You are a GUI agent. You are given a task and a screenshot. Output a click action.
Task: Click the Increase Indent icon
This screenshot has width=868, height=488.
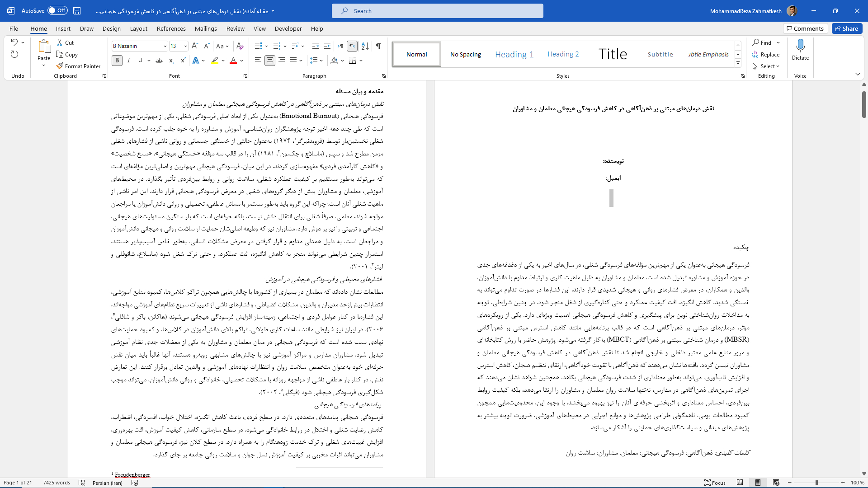(x=327, y=46)
